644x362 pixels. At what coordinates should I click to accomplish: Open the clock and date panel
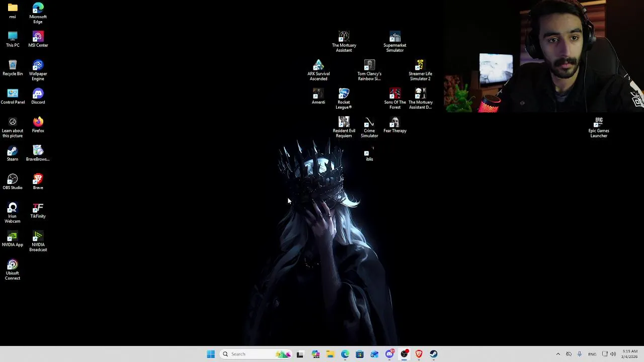pyautogui.click(x=630, y=354)
